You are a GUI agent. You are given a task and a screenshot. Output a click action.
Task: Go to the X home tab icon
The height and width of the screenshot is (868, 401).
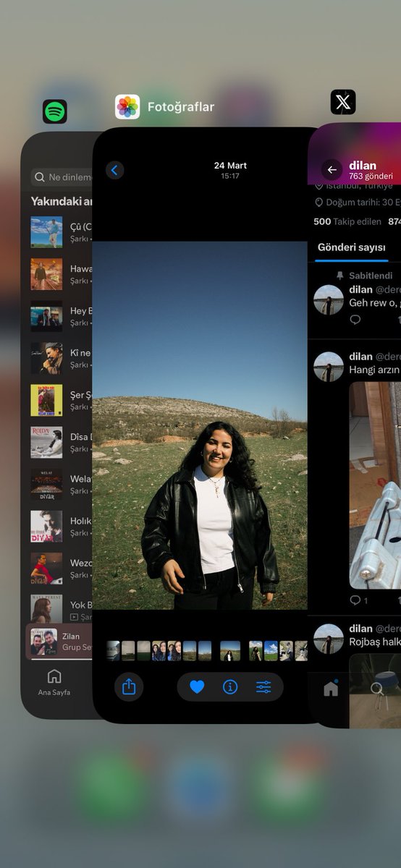331,689
